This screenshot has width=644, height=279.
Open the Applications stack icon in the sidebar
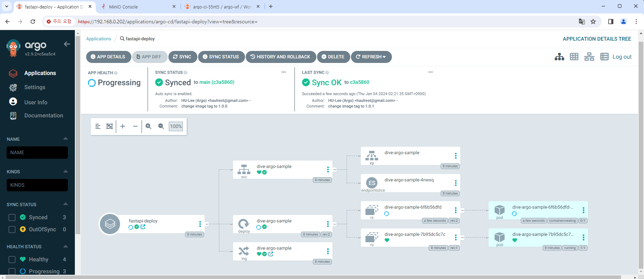13,73
